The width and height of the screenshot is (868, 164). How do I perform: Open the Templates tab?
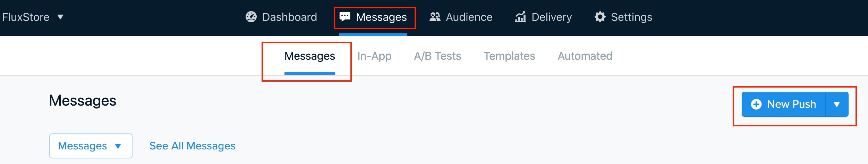click(x=509, y=56)
